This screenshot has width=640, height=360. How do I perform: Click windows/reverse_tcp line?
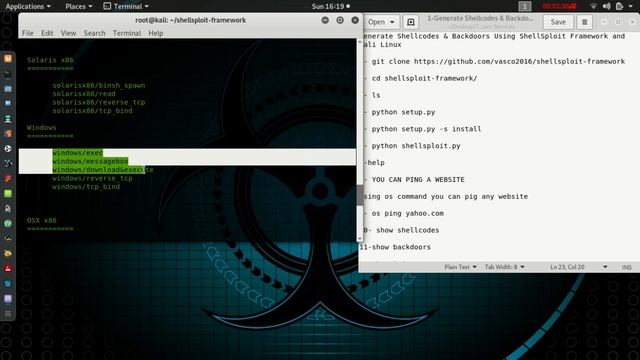coord(92,178)
